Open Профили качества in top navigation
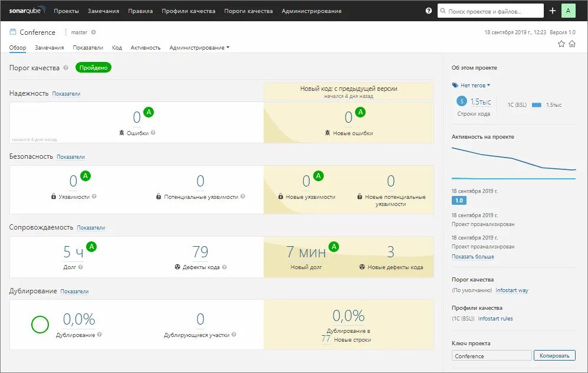This screenshot has width=588, height=373. point(189,11)
